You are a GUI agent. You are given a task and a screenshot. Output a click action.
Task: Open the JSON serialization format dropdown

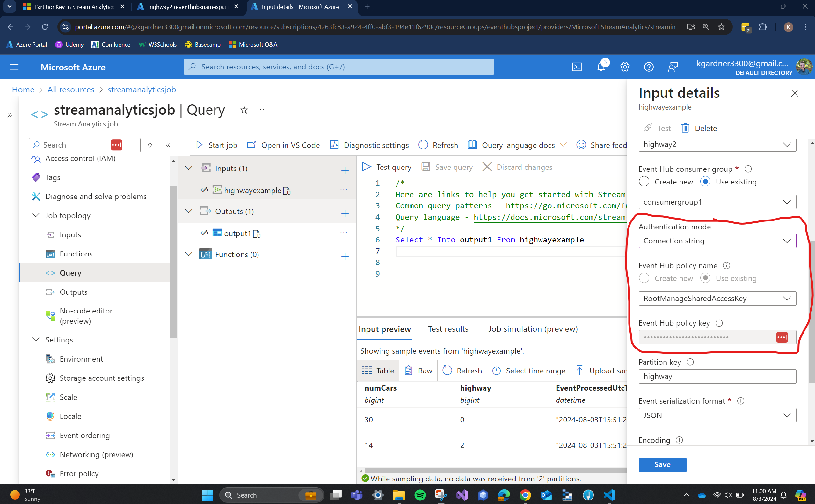point(717,415)
